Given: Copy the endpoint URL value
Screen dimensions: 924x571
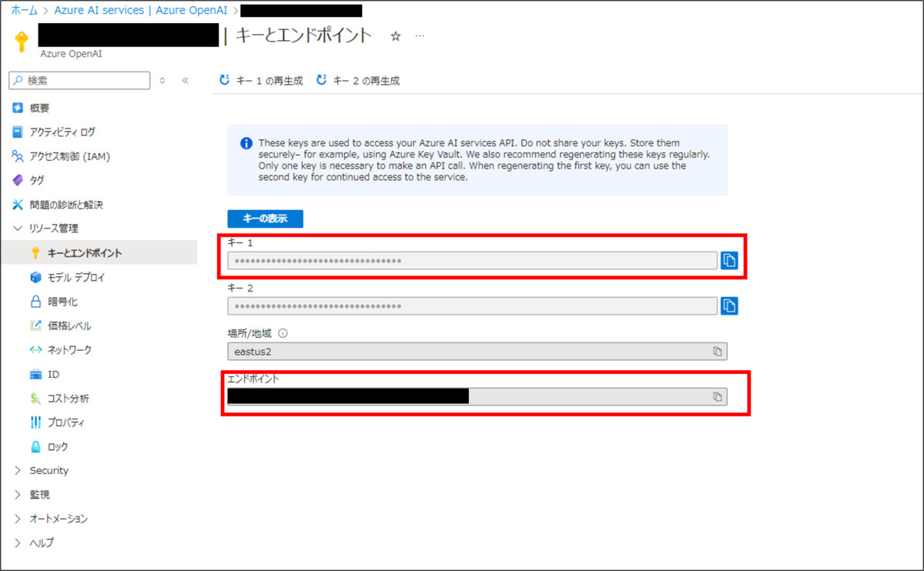Looking at the screenshot, I should (718, 396).
